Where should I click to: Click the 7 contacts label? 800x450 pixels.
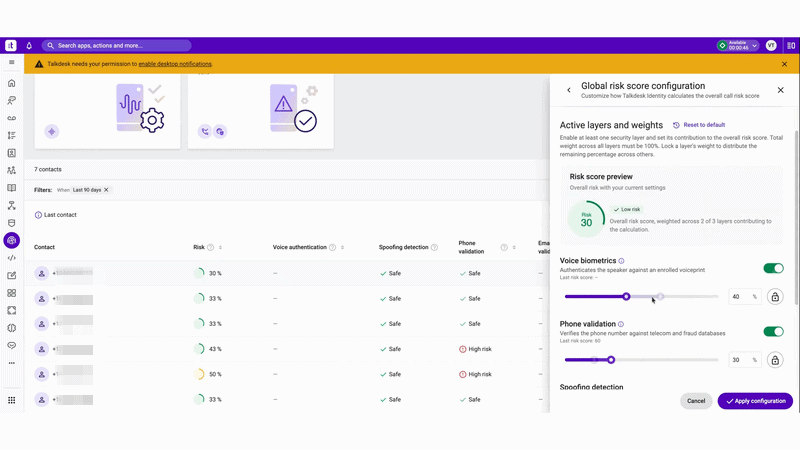tap(48, 169)
